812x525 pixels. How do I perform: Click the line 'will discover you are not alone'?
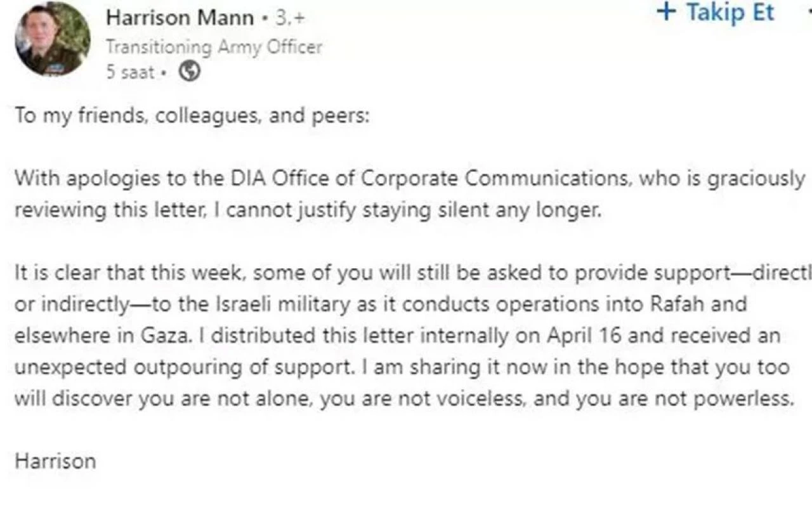pyautogui.click(x=404, y=399)
